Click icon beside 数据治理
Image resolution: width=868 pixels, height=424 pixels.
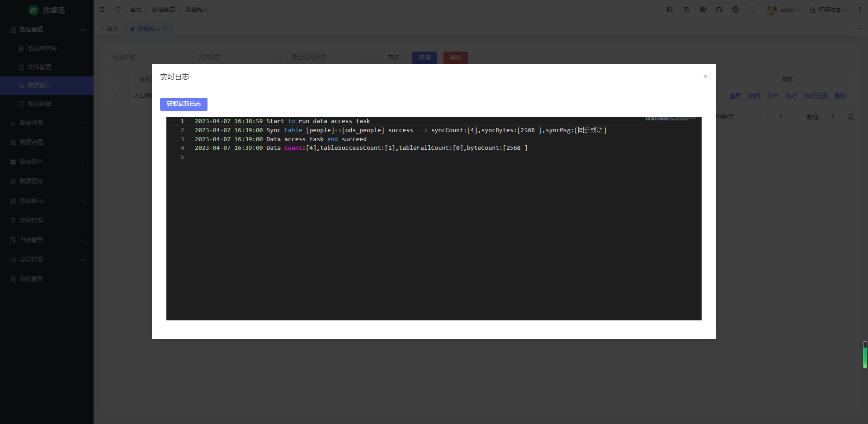point(13,142)
